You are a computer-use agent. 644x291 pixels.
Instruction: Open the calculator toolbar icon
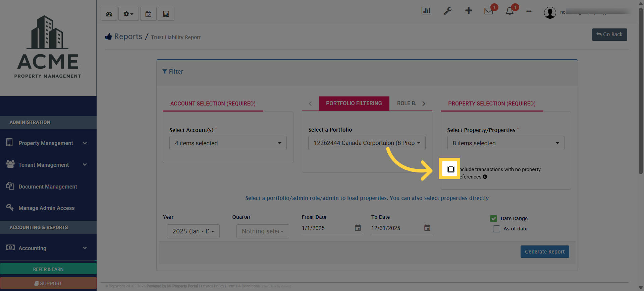[166, 14]
